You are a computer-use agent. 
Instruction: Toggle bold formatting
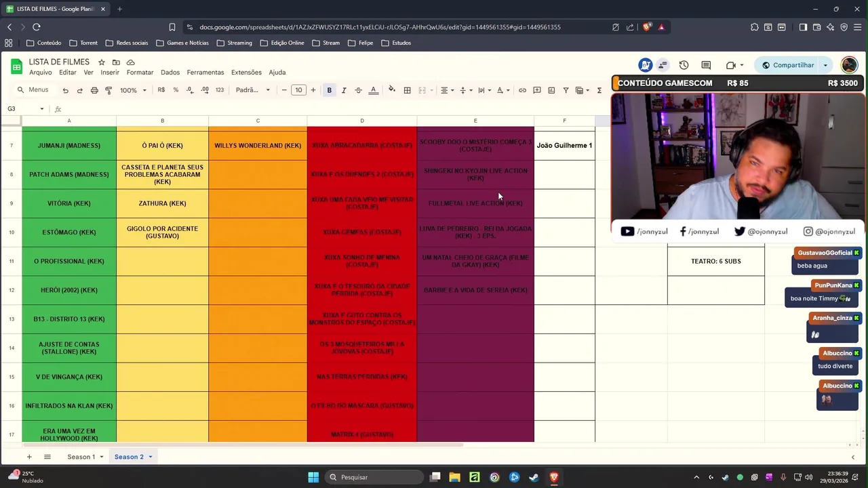(x=330, y=90)
